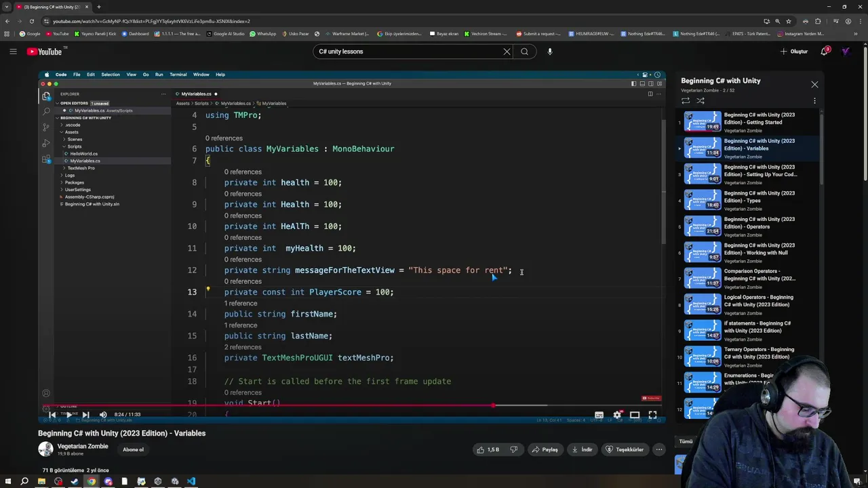Submit search with the magnifier button
868x488 pixels.
tap(524, 52)
